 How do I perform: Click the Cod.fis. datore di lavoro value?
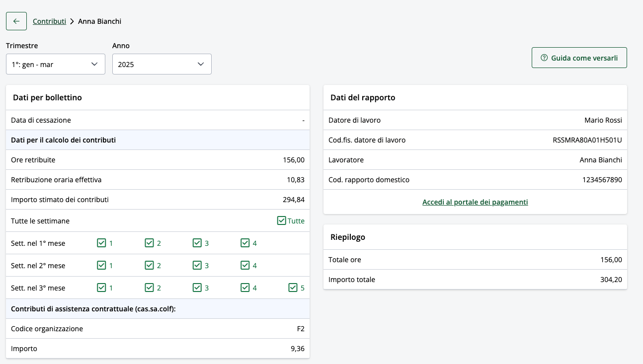(587, 140)
